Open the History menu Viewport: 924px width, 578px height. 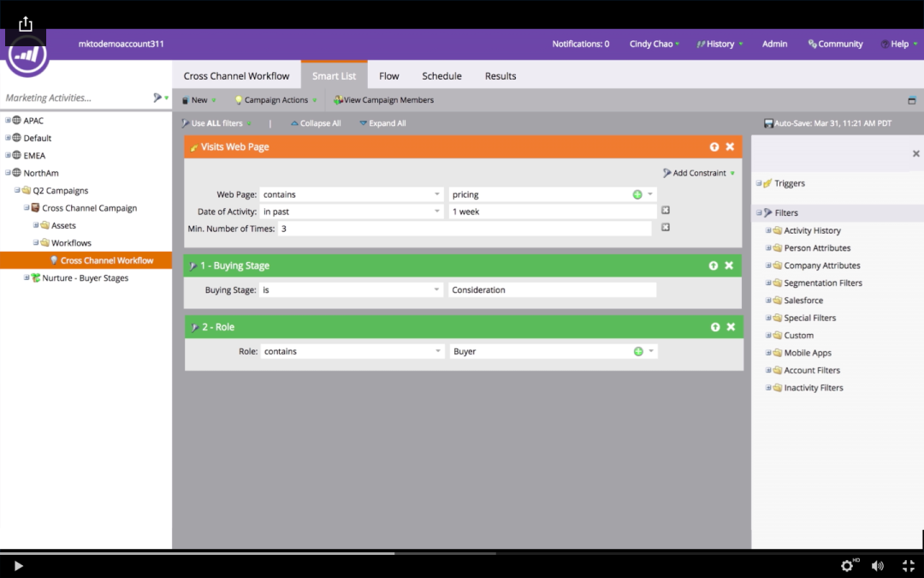(720, 45)
